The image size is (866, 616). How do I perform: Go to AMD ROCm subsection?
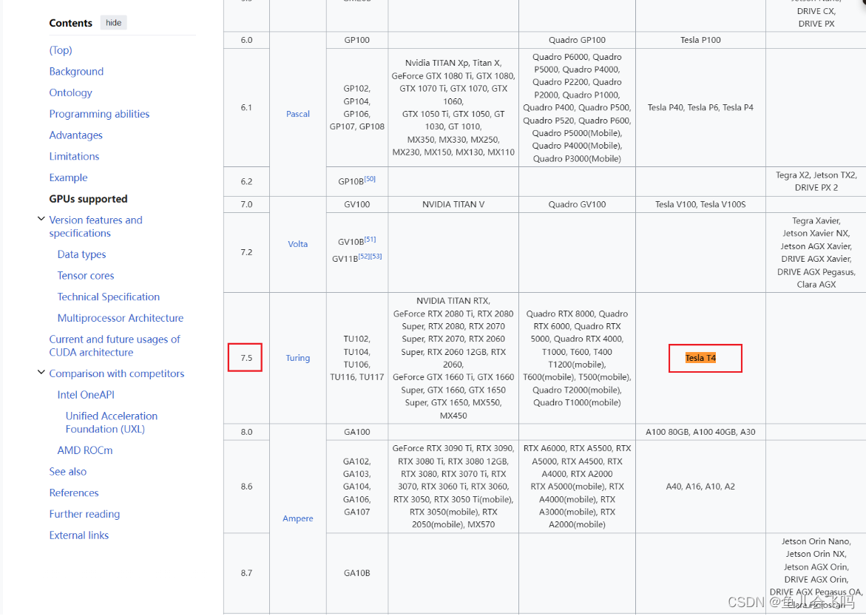pos(85,451)
